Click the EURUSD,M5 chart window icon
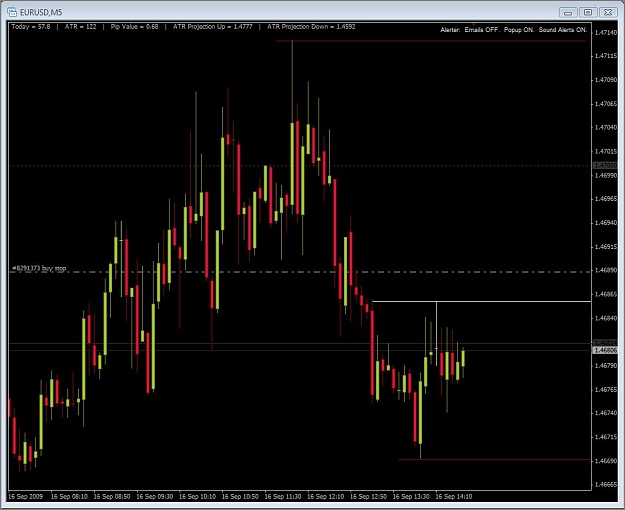 coord(12,12)
